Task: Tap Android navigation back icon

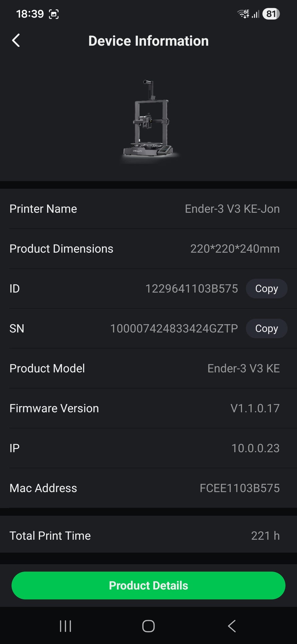Action: 232,626
